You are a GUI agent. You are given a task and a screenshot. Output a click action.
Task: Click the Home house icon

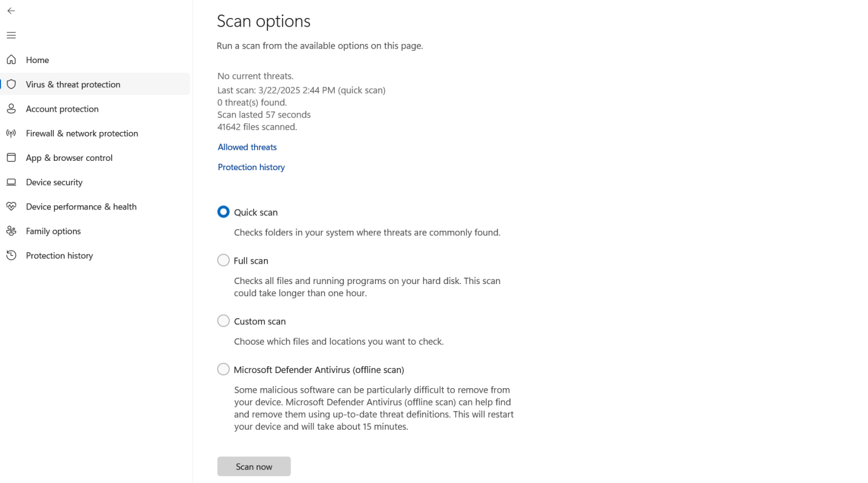tap(11, 60)
